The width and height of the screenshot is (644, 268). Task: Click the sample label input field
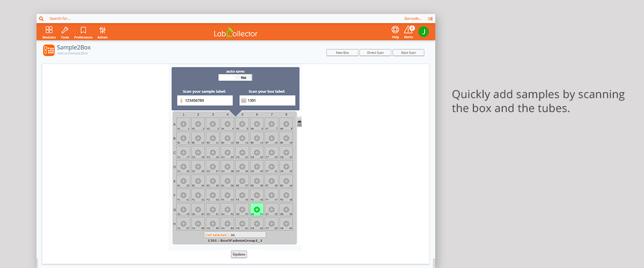click(x=205, y=100)
